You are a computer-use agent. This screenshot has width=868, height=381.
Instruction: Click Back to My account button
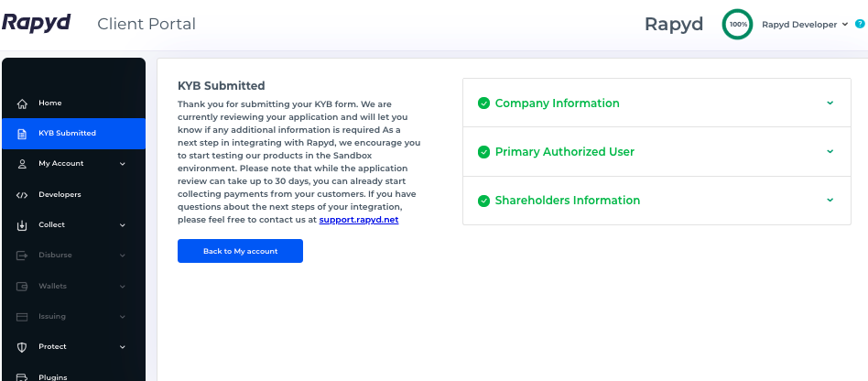click(240, 251)
